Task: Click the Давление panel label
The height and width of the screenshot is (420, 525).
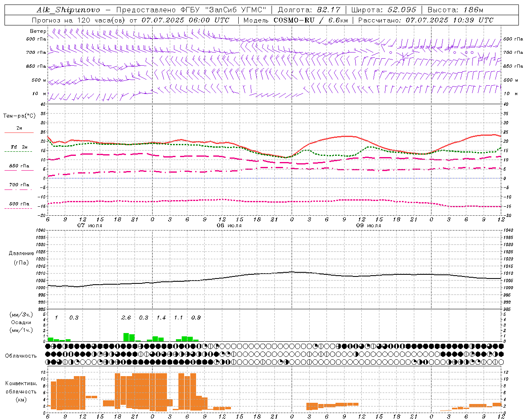Action: (x=21, y=253)
